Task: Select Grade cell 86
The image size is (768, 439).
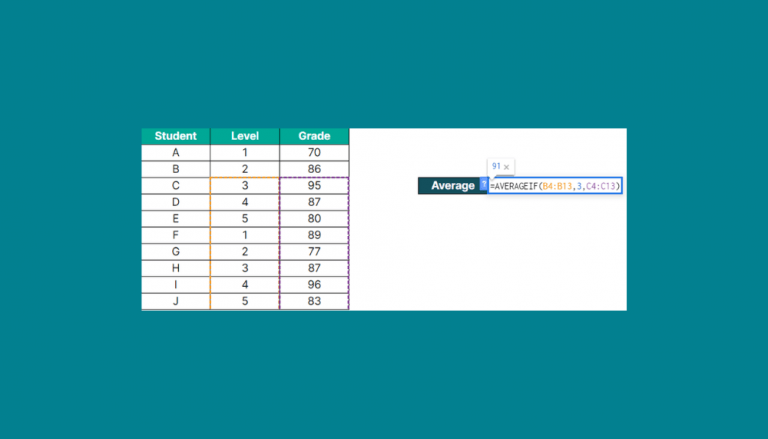Action: tap(314, 169)
